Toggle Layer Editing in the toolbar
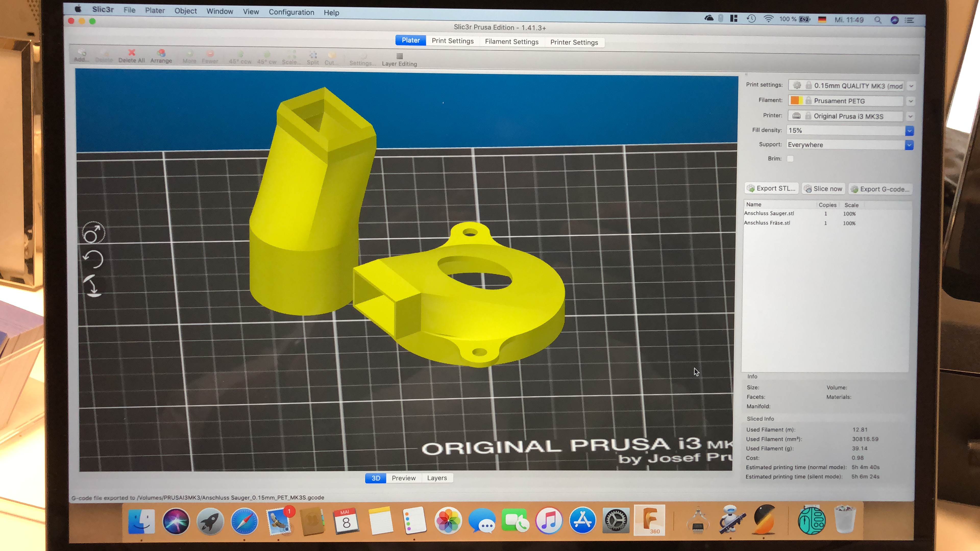980x551 pixels. (x=399, y=60)
